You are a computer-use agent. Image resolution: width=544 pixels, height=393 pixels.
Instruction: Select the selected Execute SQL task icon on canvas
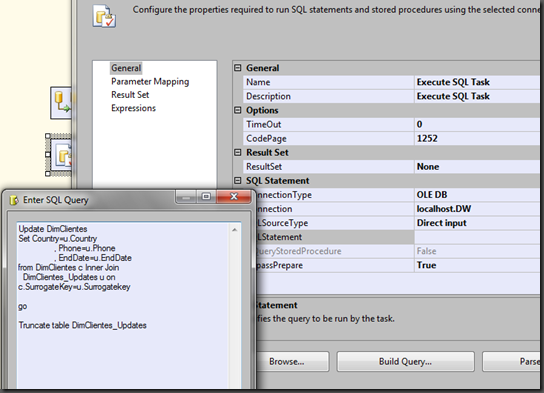61,155
